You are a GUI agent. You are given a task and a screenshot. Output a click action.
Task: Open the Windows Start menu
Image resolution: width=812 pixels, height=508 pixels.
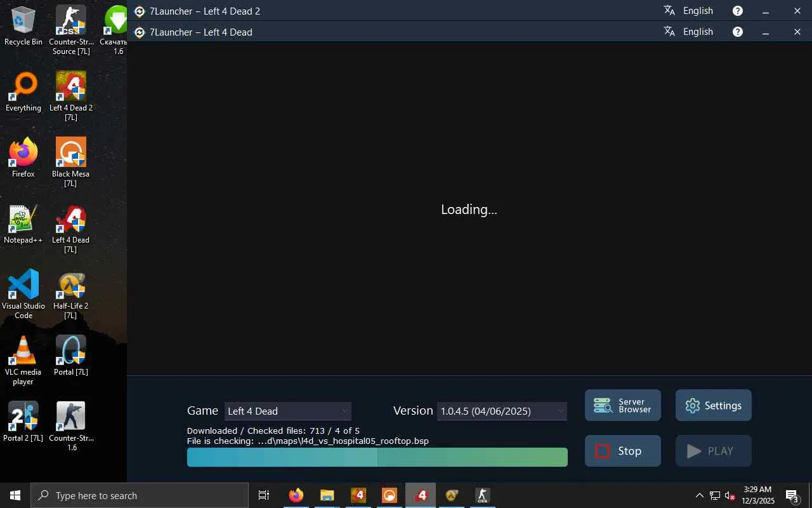point(15,495)
